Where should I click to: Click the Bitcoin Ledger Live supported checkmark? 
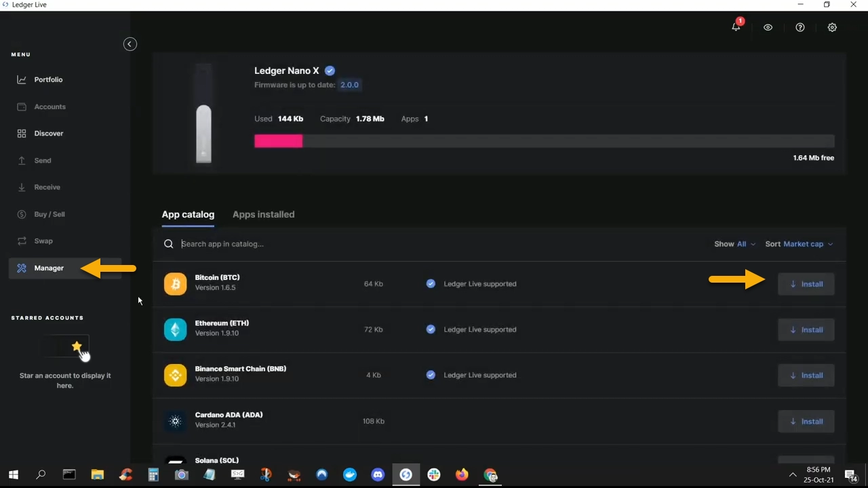point(431,284)
